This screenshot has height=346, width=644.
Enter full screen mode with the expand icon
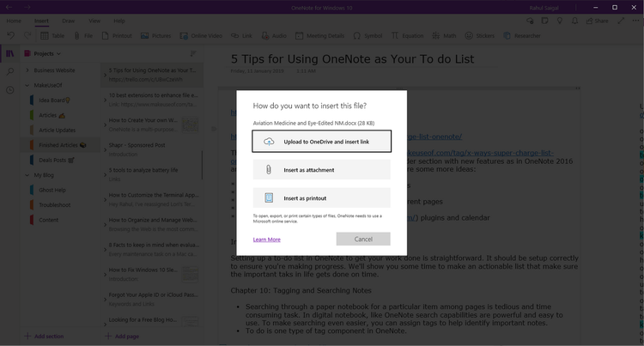[621, 21]
